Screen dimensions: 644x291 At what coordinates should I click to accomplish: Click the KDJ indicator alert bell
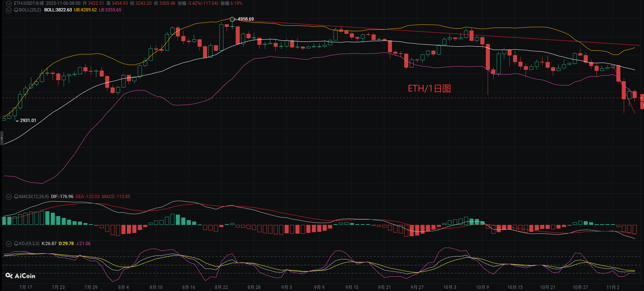(16, 244)
